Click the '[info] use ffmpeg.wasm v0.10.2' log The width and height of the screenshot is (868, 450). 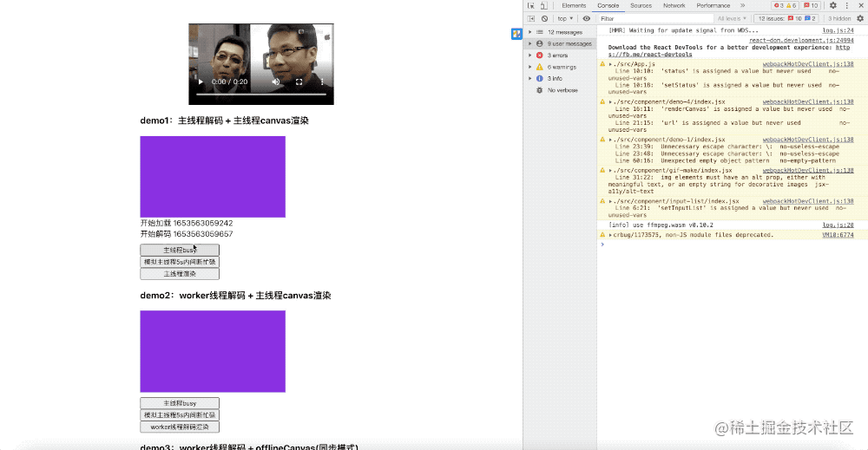661,225
